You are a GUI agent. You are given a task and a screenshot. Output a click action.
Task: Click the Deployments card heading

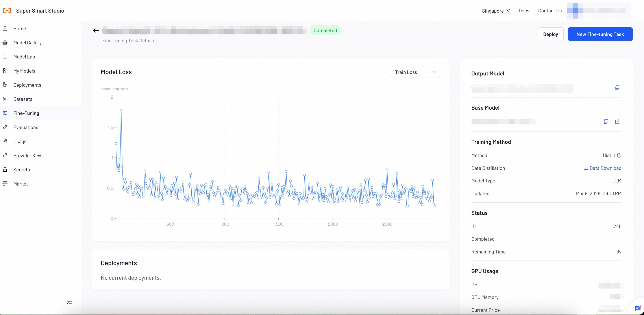coord(119,263)
